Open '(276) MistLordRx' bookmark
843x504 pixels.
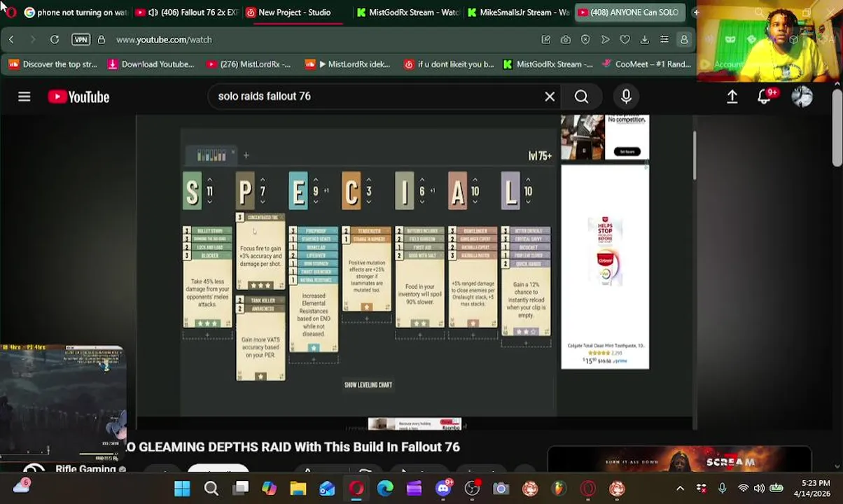pyautogui.click(x=249, y=64)
